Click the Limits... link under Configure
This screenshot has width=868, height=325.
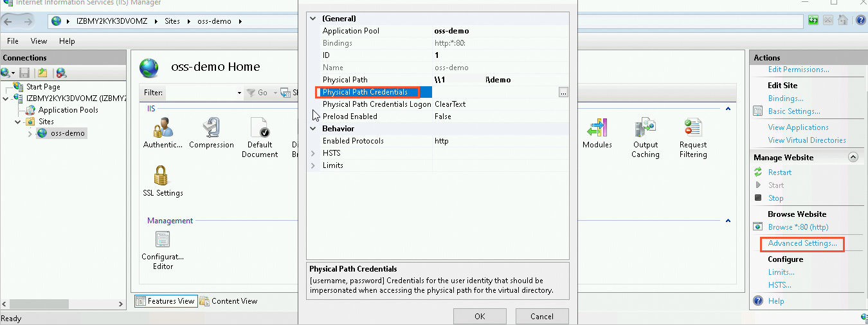click(781, 272)
